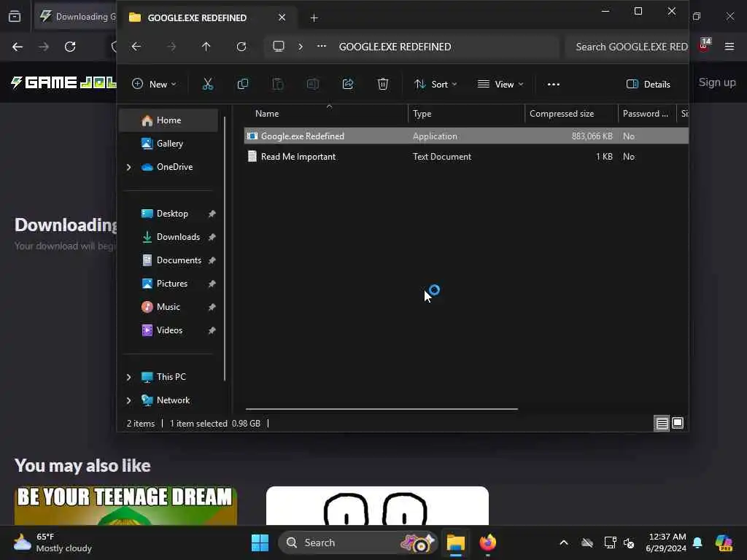The image size is (747, 560).
Task: Sort by the Name column header
Action: 326,114
